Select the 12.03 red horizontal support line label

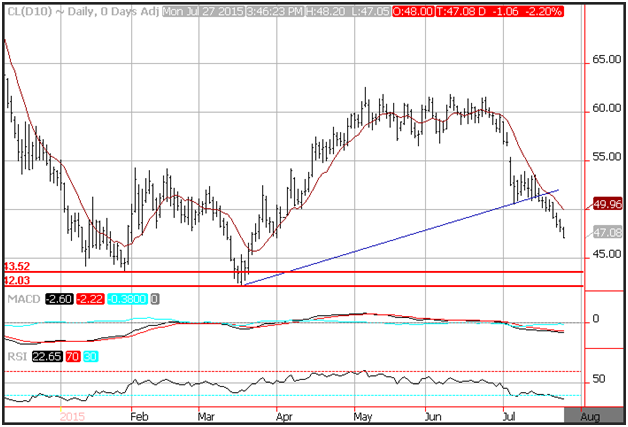point(16,282)
